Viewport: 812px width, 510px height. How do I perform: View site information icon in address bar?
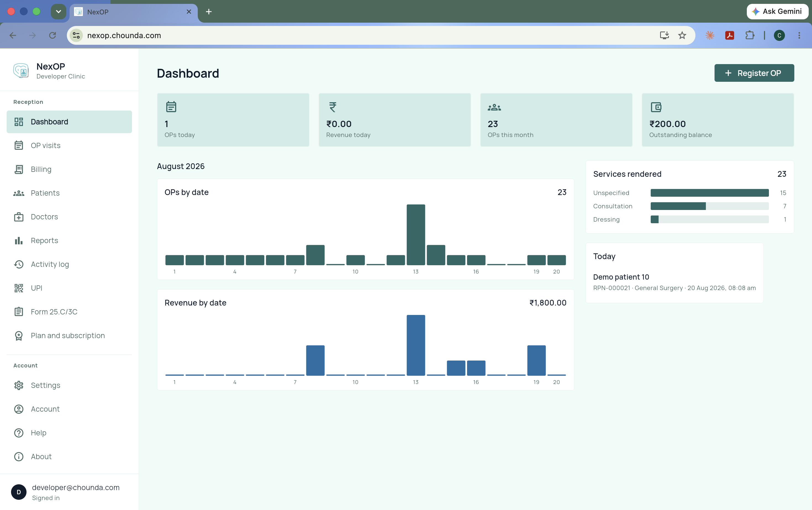(76, 35)
